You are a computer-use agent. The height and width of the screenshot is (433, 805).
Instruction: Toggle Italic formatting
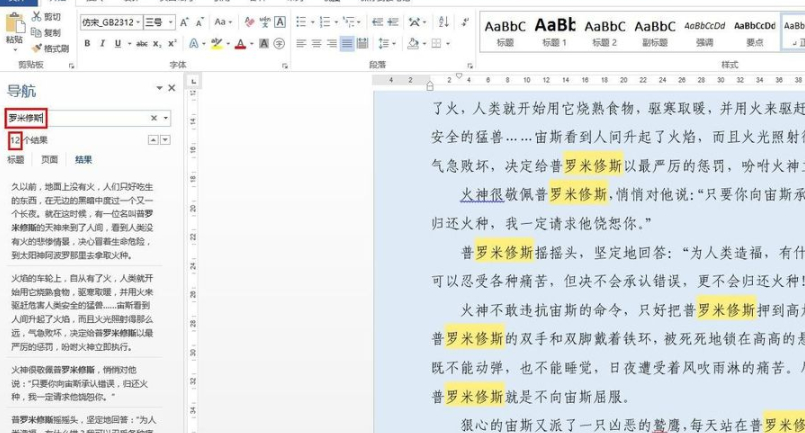tap(102, 44)
